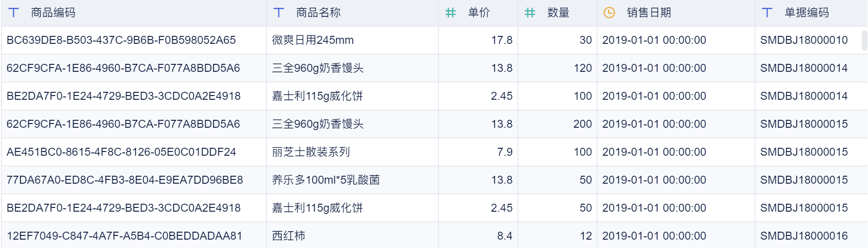Click the number type icon beside 数量
Viewport: 868px width, 248px height.
click(530, 13)
